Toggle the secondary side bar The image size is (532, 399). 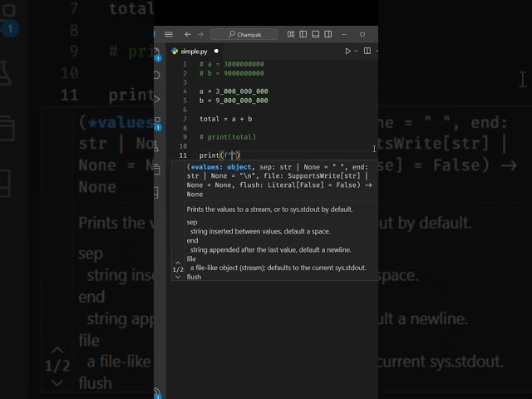[x=328, y=34]
